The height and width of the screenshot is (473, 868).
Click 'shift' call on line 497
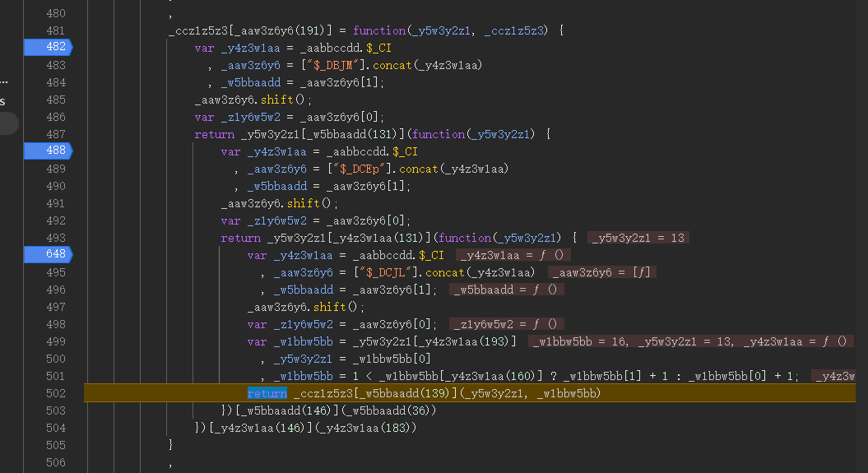(330, 307)
